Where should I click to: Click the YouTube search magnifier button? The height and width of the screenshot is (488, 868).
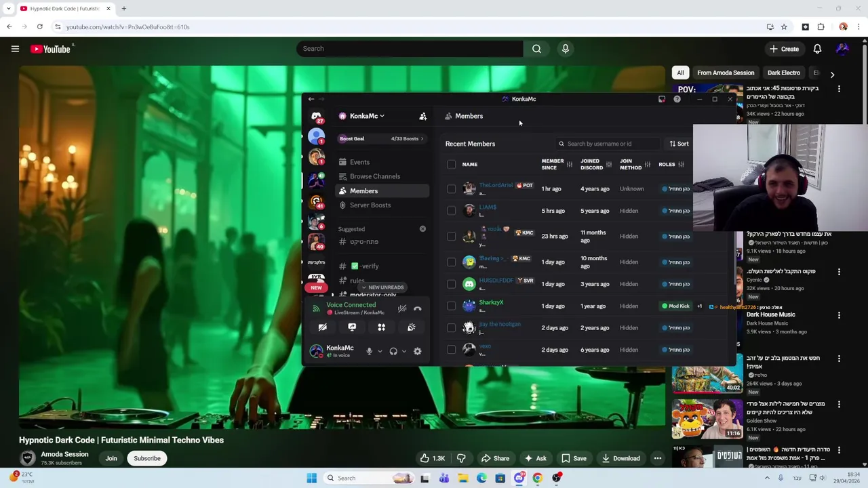coord(536,49)
